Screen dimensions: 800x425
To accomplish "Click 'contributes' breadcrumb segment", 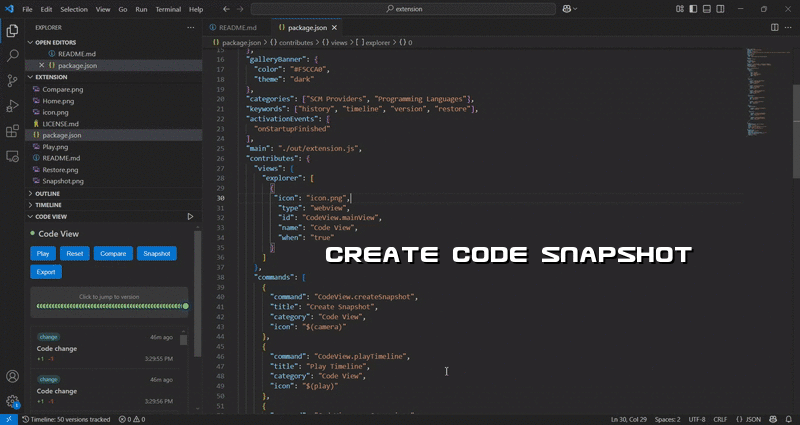I will 296,43.
